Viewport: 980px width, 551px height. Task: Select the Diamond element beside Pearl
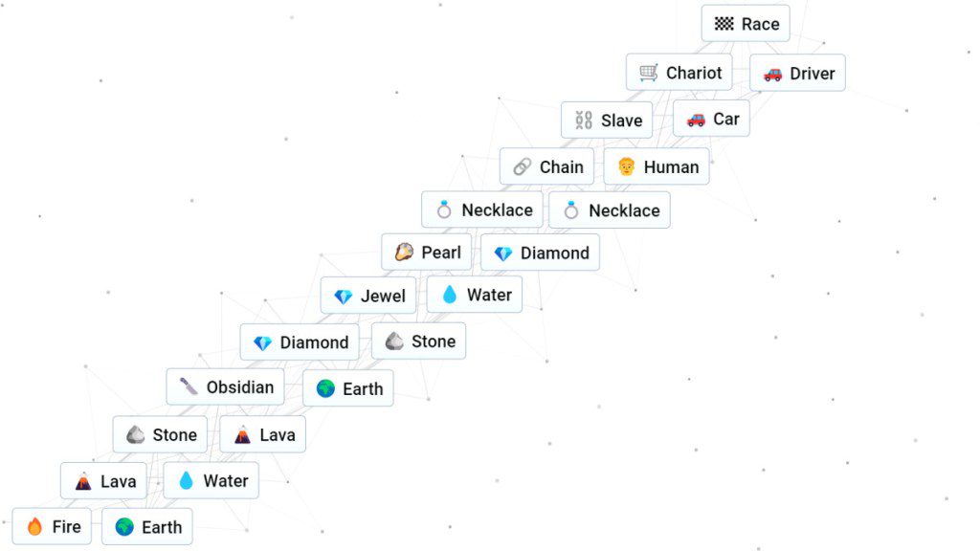(x=540, y=253)
